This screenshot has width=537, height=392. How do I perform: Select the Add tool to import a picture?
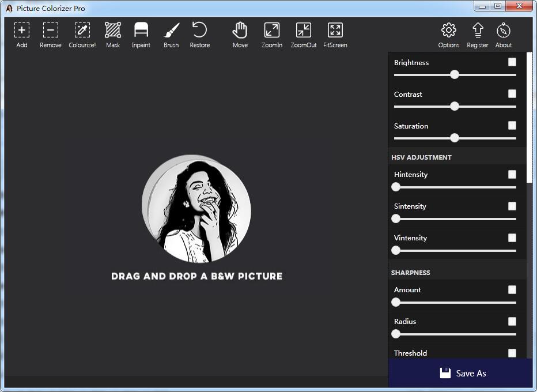pos(21,33)
